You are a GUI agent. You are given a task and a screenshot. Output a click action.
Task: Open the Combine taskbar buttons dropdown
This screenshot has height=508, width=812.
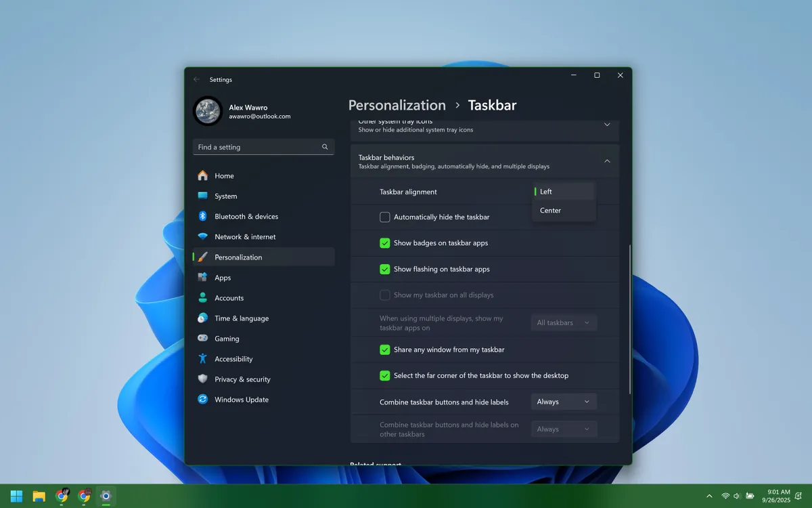coord(564,401)
